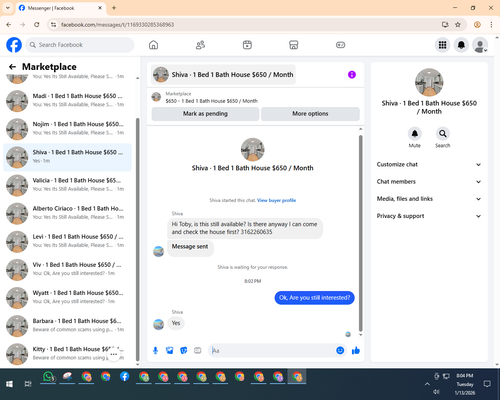Open the Gaming icon in top bar
The width and height of the screenshot is (500, 400).
click(340, 45)
